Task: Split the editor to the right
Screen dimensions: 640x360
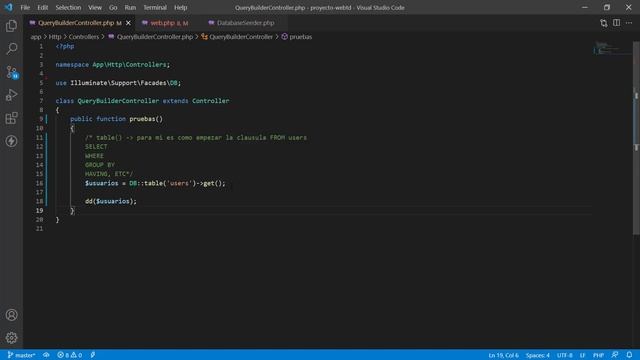Action: (x=616, y=23)
